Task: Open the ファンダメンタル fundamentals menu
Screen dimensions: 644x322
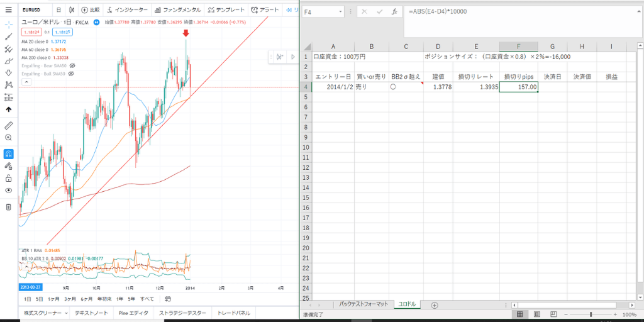Action: (x=179, y=9)
